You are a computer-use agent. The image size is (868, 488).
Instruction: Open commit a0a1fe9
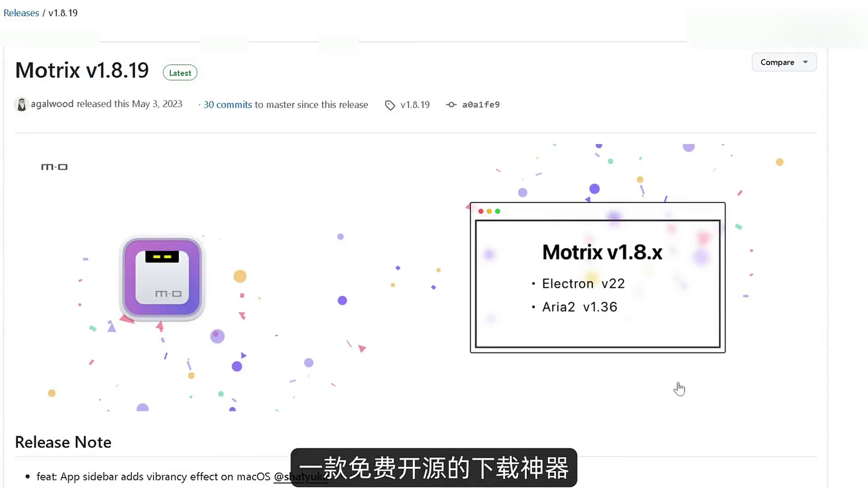(481, 104)
